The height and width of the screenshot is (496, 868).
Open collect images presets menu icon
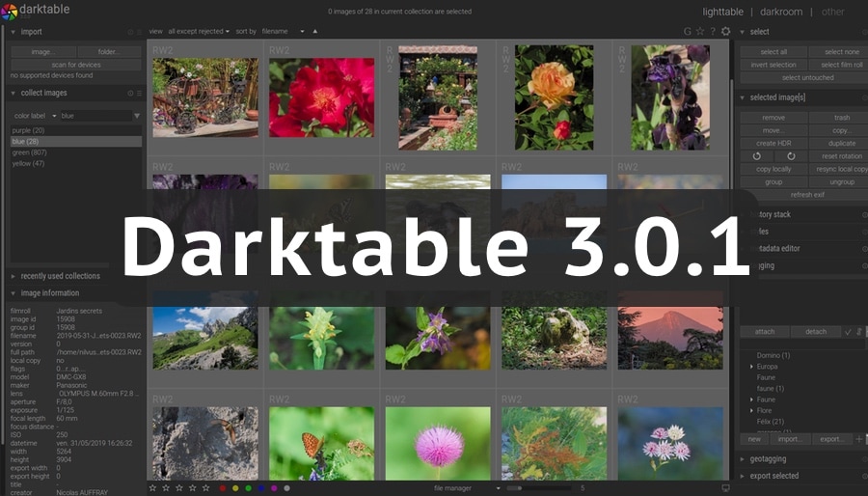[139, 93]
